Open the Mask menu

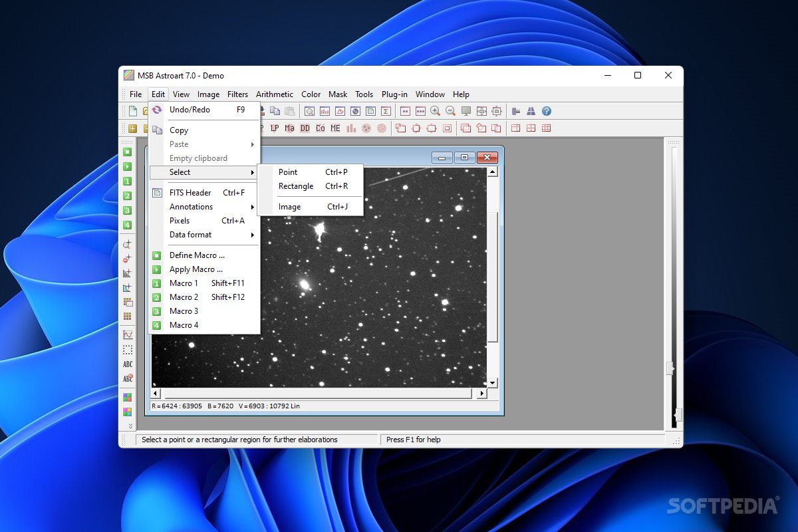tap(338, 94)
